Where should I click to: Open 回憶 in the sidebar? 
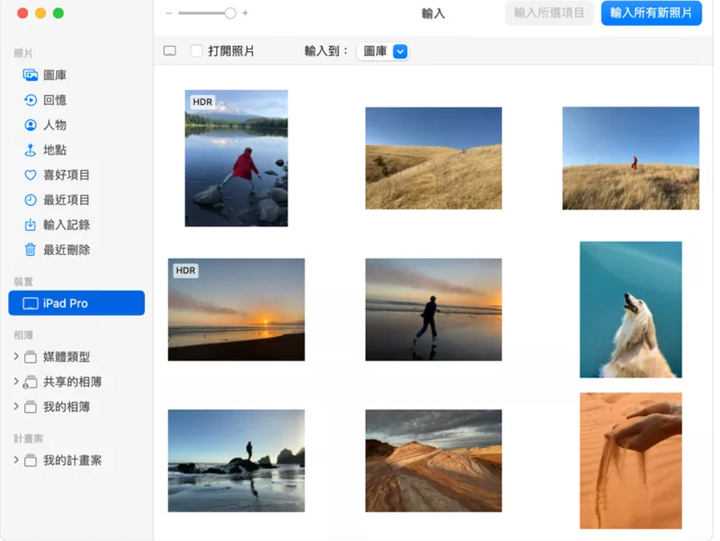point(55,100)
